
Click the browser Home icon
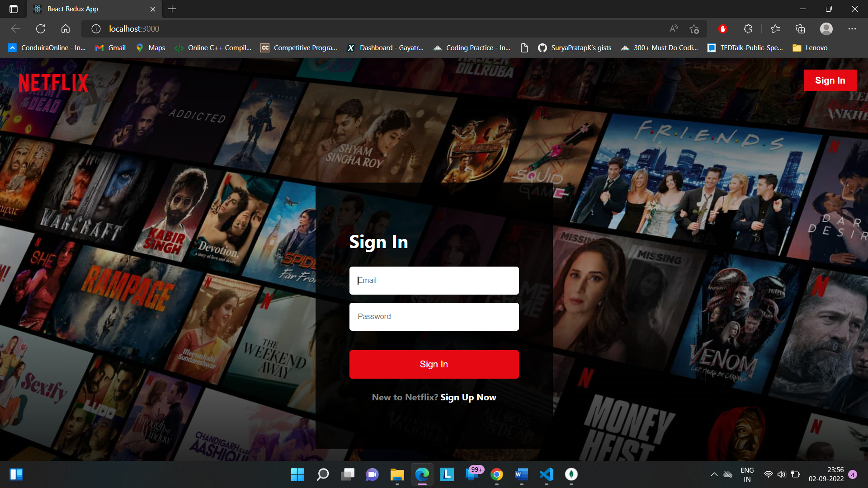click(x=66, y=28)
